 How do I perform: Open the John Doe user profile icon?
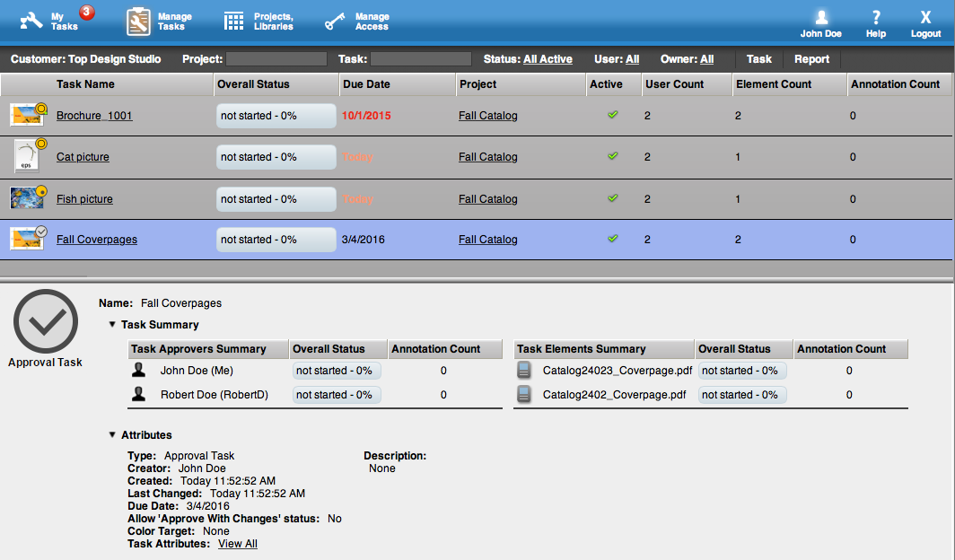(821, 18)
